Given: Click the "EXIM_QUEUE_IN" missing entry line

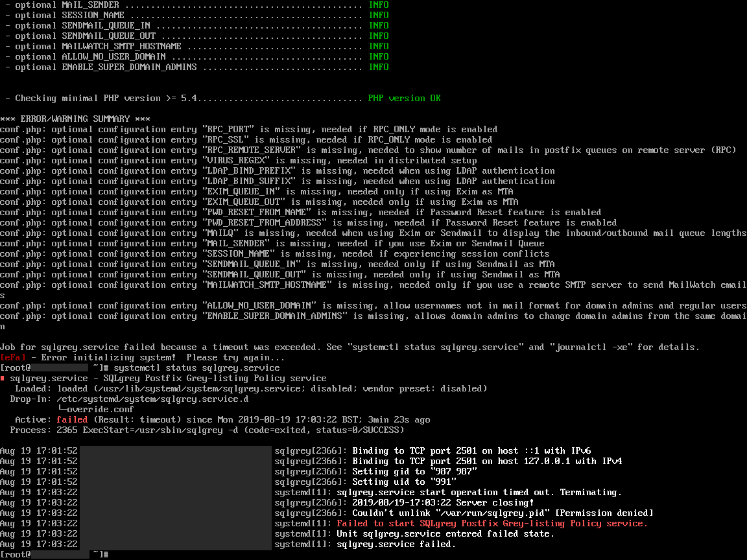Looking at the screenshot, I should 256,191.
